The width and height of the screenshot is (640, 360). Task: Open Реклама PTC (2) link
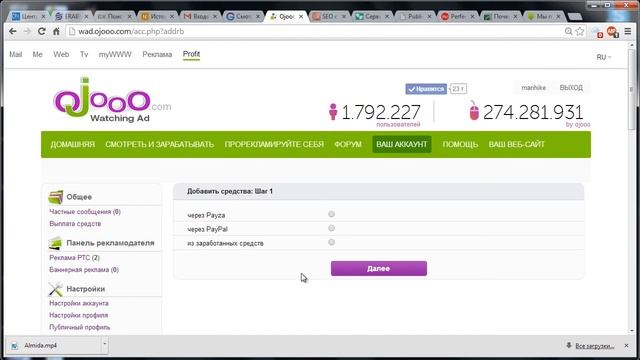click(x=74, y=258)
